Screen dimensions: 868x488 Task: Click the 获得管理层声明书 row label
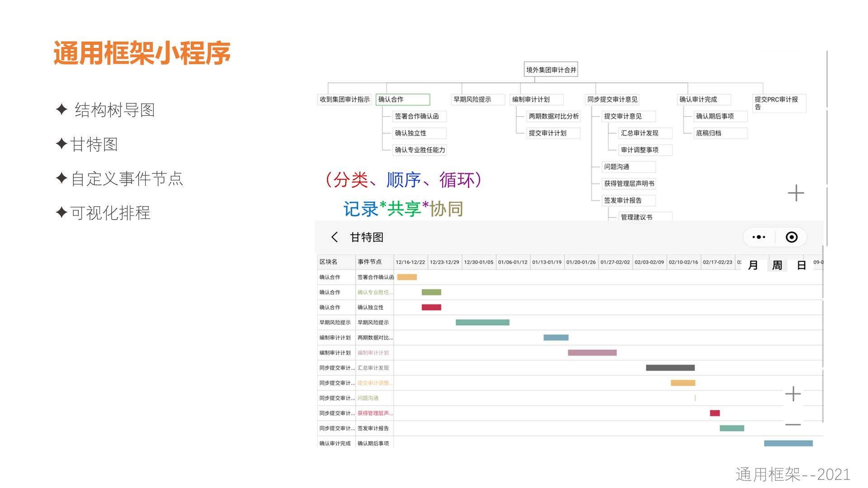point(375,413)
